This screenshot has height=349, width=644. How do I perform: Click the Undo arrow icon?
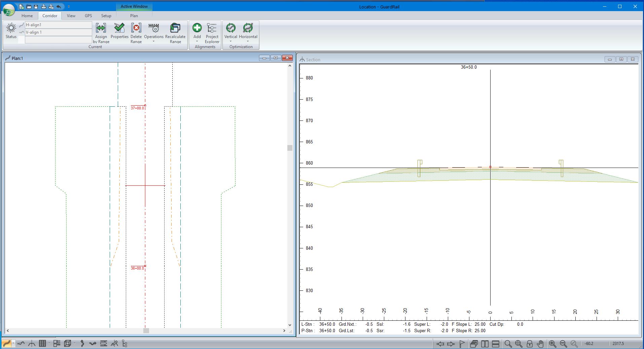(x=59, y=6)
